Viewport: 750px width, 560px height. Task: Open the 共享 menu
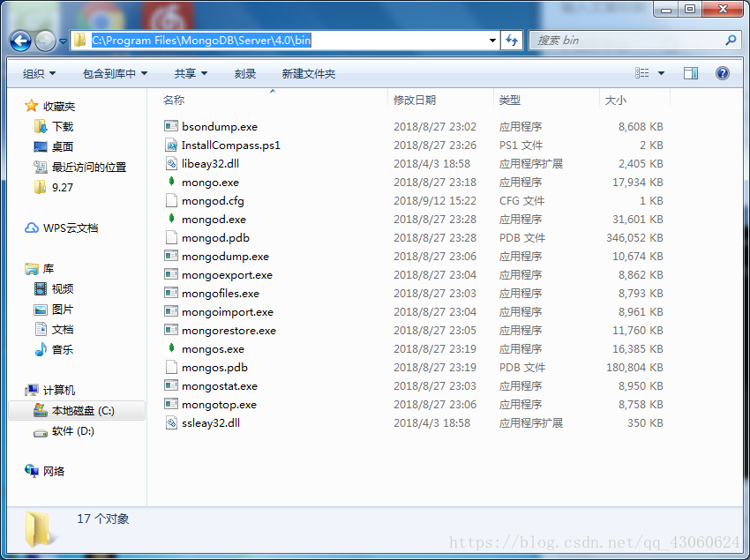point(191,74)
